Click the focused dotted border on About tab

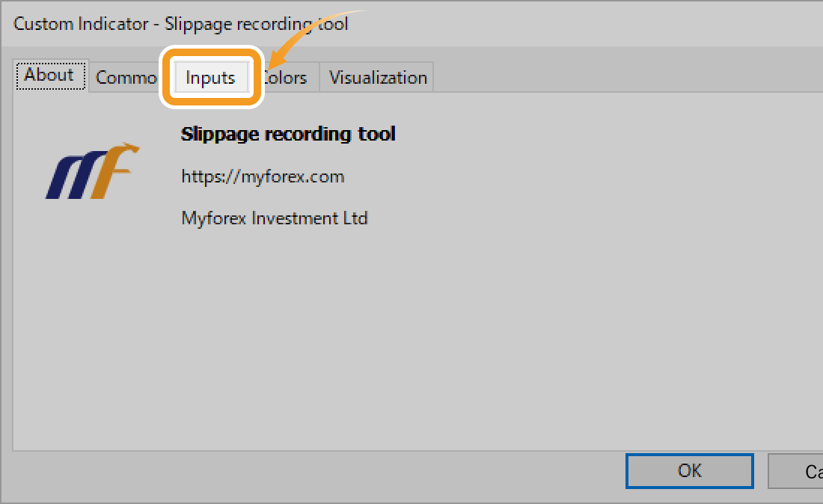pyautogui.click(x=49, y=65)
